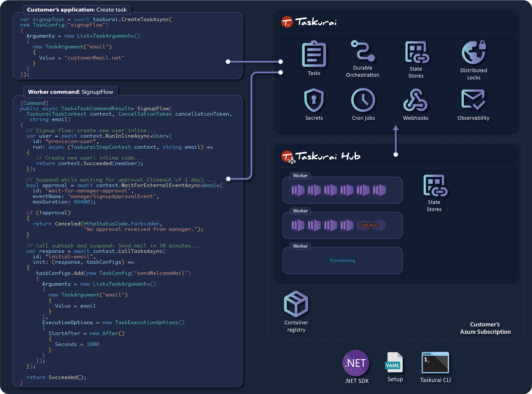Click the Tasks clipboard icon
Image resolution: width=532 pixels, height=394 pixels.
pyautogui.click(x=314, y=54)
